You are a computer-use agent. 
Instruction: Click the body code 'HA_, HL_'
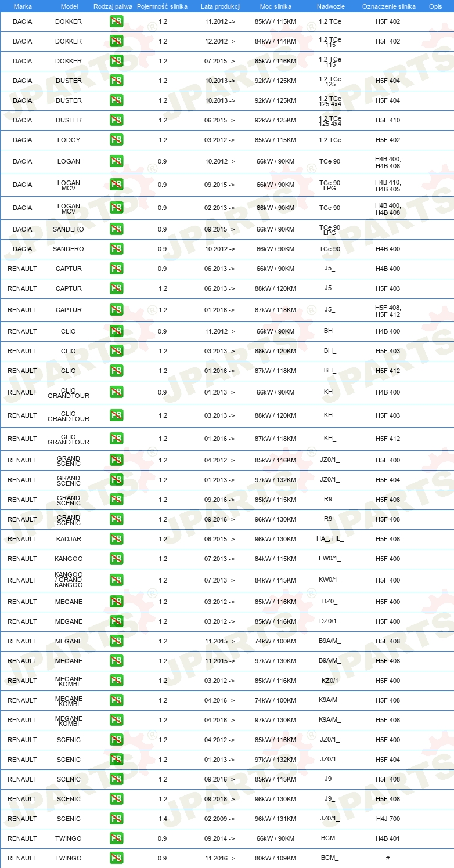[x=330, y=539]
